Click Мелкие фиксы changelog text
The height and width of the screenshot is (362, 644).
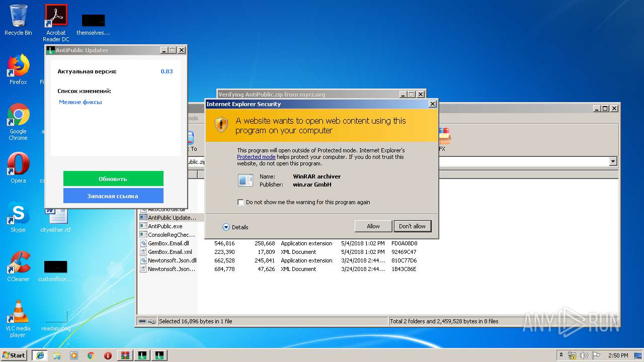[x=80, y=102]
